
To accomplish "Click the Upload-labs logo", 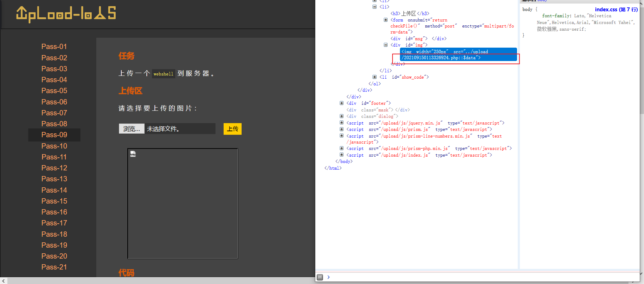I will click(66, 14).
